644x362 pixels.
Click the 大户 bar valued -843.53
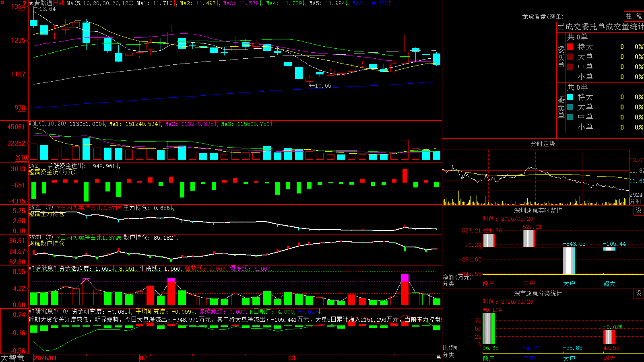pos(569,261)
